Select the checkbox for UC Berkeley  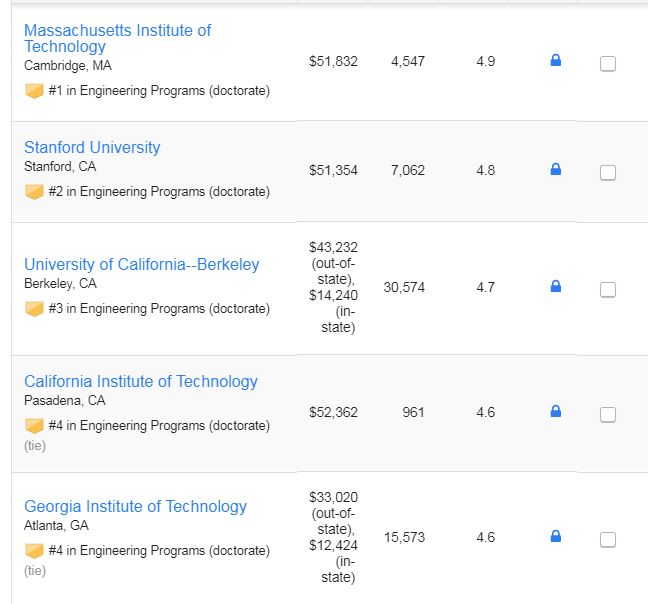608,290
